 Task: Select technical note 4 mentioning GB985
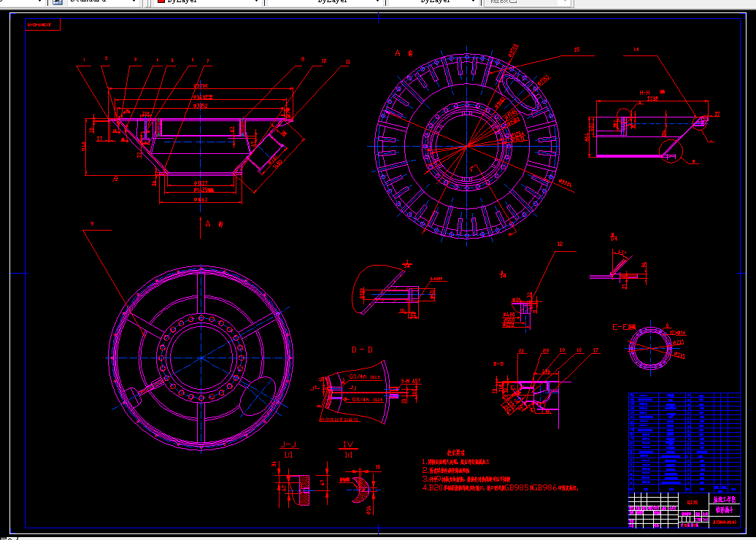(x=500, y=488)
